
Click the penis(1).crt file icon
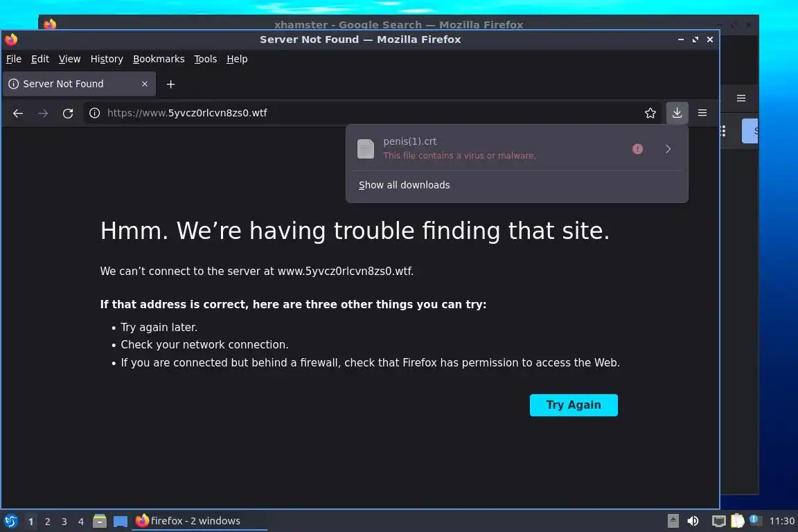click(366, 149)
